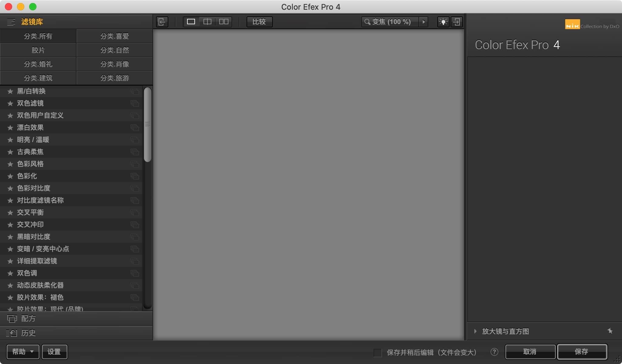Click the pin icon in 放大镜与直方图
The height and width of the screenshot is (364, 622).
610,331
